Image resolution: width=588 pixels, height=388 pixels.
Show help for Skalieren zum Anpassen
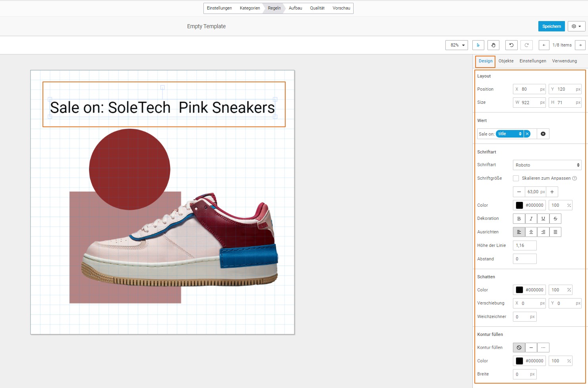tap(574, 178)
